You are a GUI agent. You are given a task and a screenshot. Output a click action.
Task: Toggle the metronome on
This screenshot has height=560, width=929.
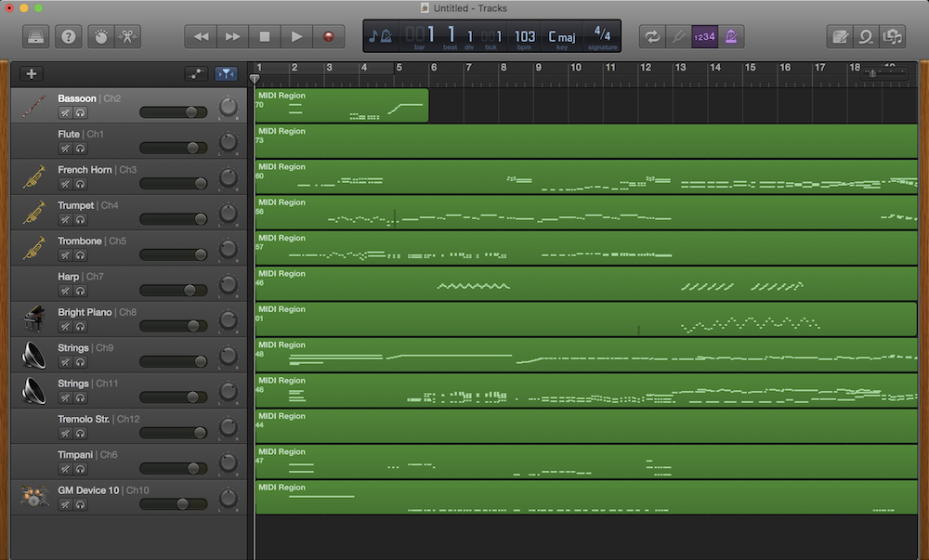click(731, 36)
